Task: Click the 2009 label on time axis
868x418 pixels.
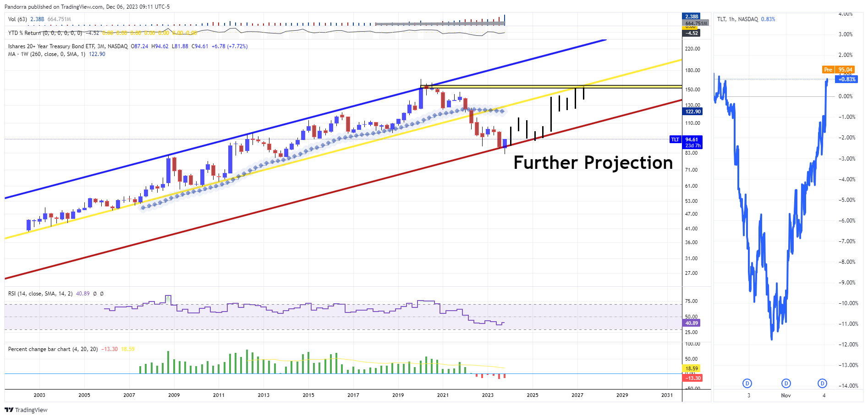Action: coord(174,395)
